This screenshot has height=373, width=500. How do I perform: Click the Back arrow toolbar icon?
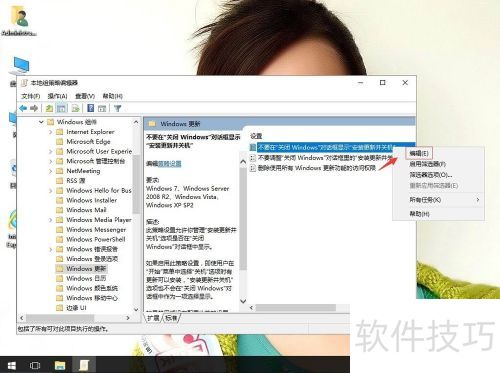pos(23,108)
